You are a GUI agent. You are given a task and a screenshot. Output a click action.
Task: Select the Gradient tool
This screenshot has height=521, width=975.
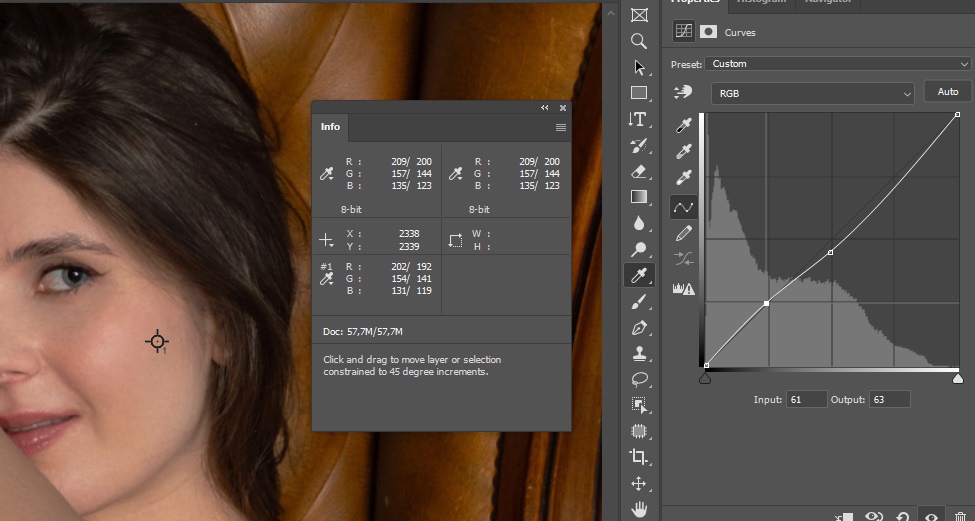[639, 197]
